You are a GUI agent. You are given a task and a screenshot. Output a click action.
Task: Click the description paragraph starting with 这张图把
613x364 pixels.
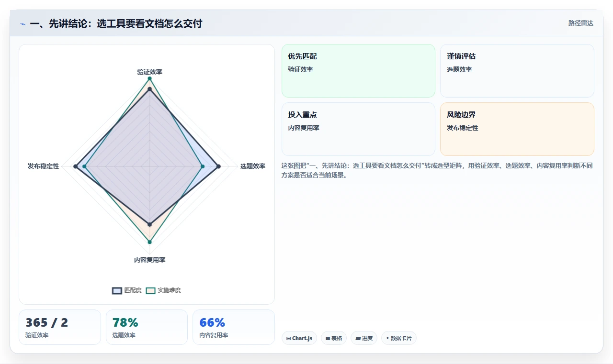(437, 170)
